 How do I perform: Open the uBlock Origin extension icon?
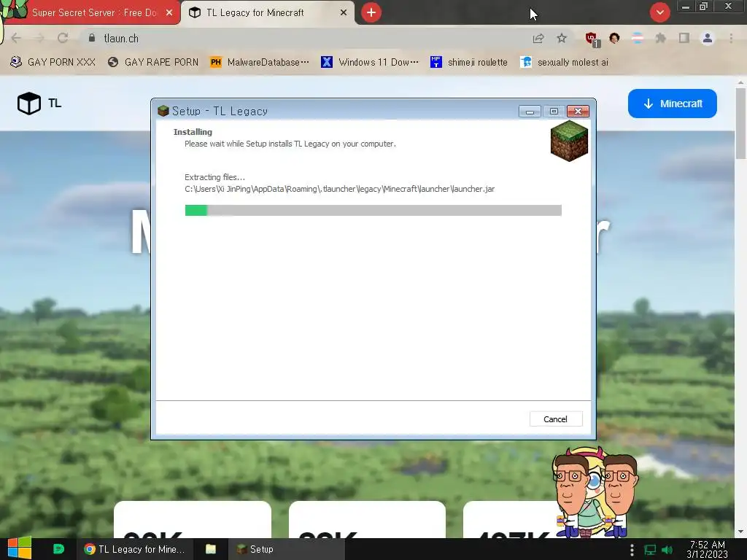click(x=592, y=39)
